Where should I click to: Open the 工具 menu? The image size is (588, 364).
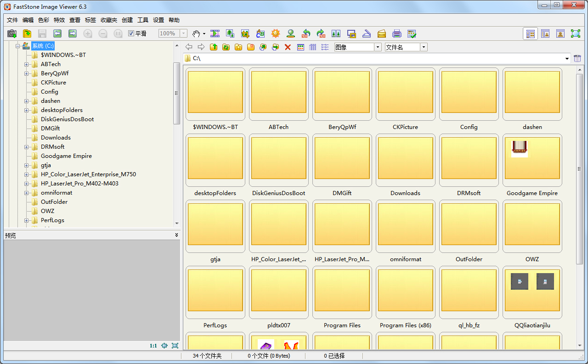pyautogui.click(x=143, y=20)
